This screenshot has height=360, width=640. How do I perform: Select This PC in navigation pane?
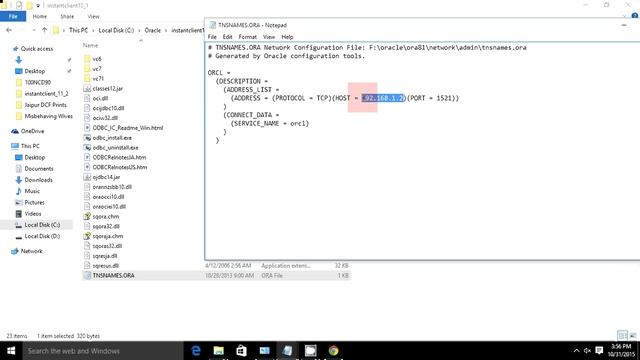(x=30, y=146)
